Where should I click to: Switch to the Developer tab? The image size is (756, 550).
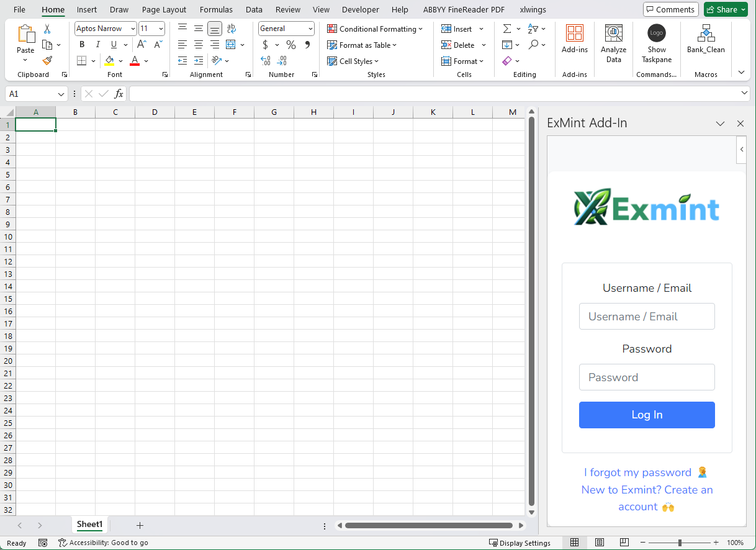(x=360, y=9)
